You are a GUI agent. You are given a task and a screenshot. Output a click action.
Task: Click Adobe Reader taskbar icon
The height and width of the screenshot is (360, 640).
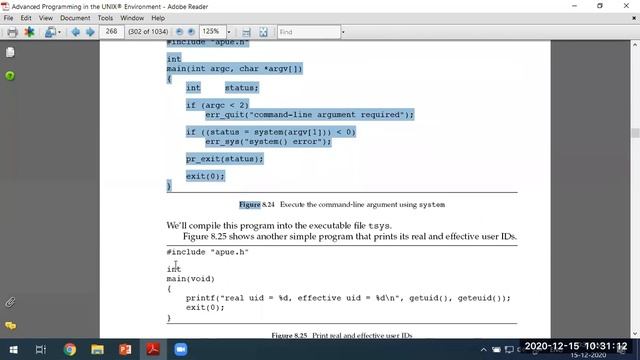tap(153, 349)
